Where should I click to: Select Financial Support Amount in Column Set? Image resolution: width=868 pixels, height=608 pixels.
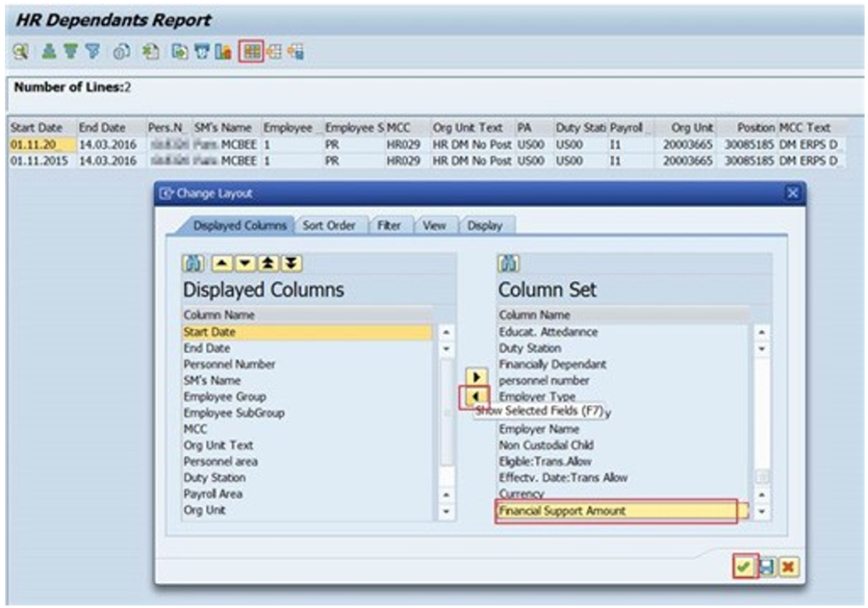pyautogui.click(x=622, y=511)
